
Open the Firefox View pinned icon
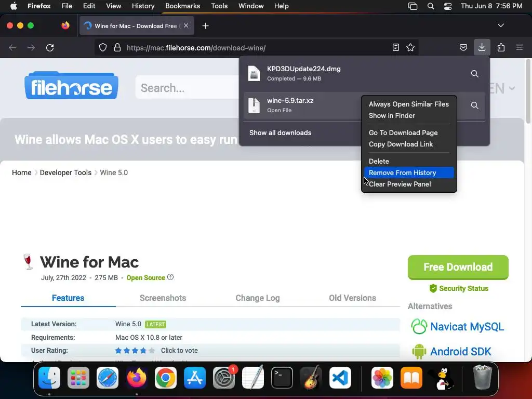click(65, 25)
